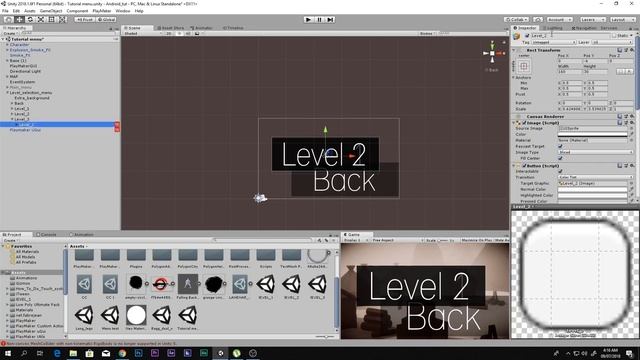The width and height of the screenshot is (640, 360).
Task: Toggle the Raycast Target checkbox
Action: tap(560, 146)
